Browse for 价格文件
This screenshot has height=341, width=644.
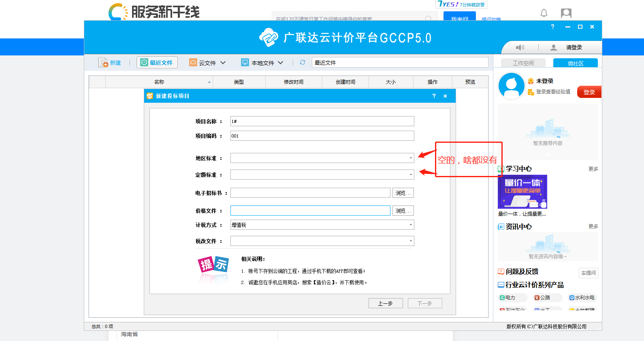click(403, 211)
